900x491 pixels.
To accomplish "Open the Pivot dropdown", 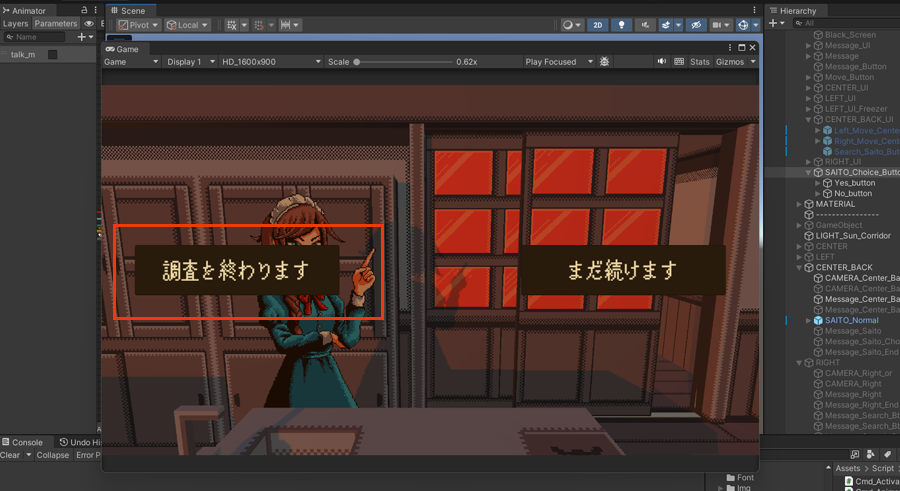I will pyautogui.click(x=138, y=25).
